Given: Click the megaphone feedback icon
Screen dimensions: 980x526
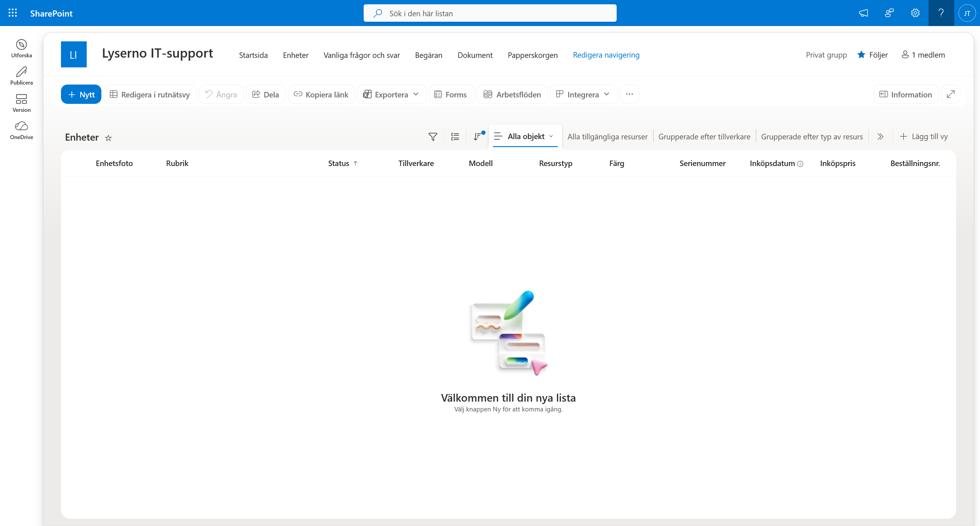Looking at the screenshot, I should click(x=863, y=13).
